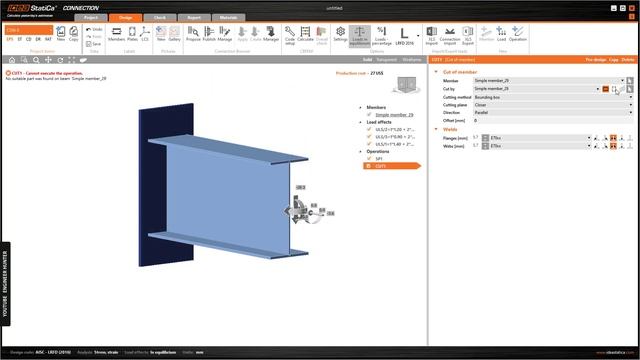
Task: Open the Flanges weld material dropdown
Action: [540, 138]
